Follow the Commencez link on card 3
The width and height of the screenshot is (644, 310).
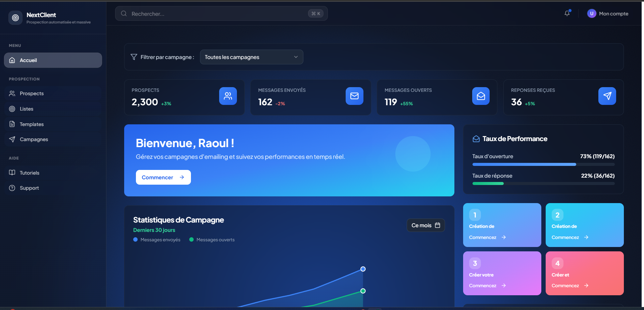(487, 286)
